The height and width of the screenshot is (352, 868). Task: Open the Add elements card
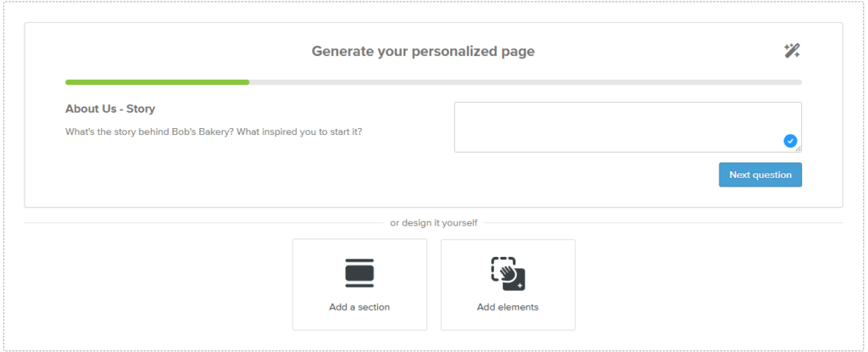pyautogui.click(x=509, y=285)
